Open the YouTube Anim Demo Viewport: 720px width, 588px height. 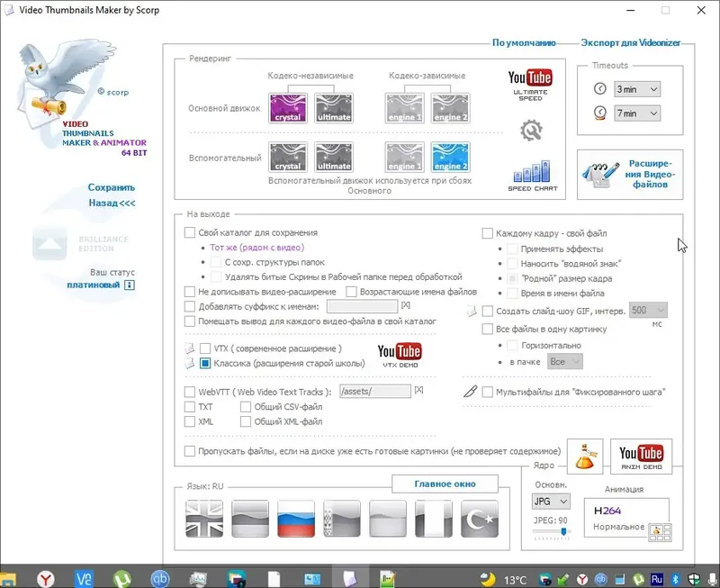(x=643, y=456)
